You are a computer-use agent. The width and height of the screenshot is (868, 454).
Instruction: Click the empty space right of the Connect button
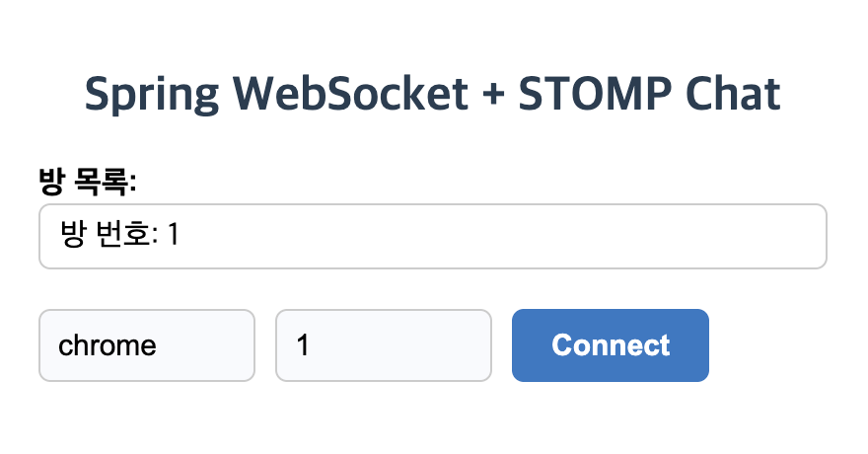coord(786,345)
